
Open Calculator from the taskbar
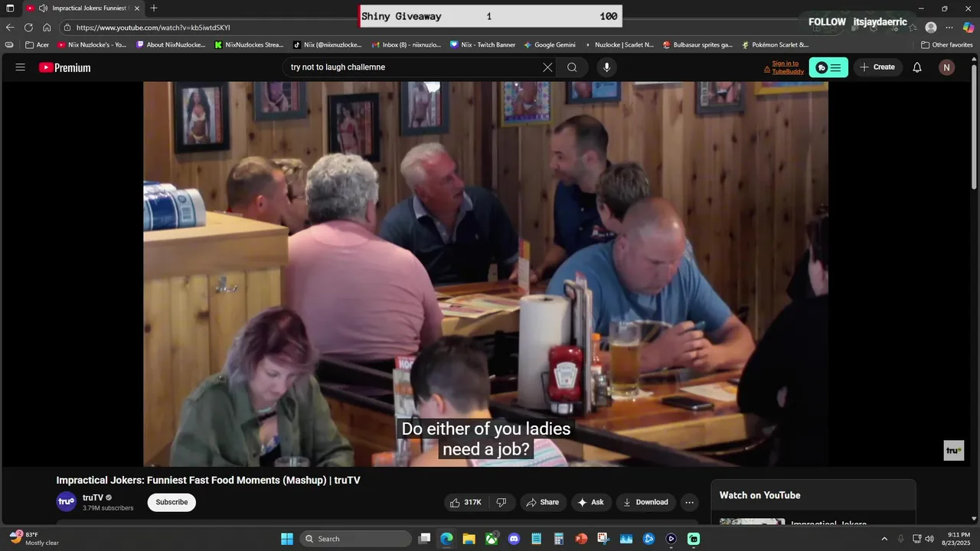(559, 539)
